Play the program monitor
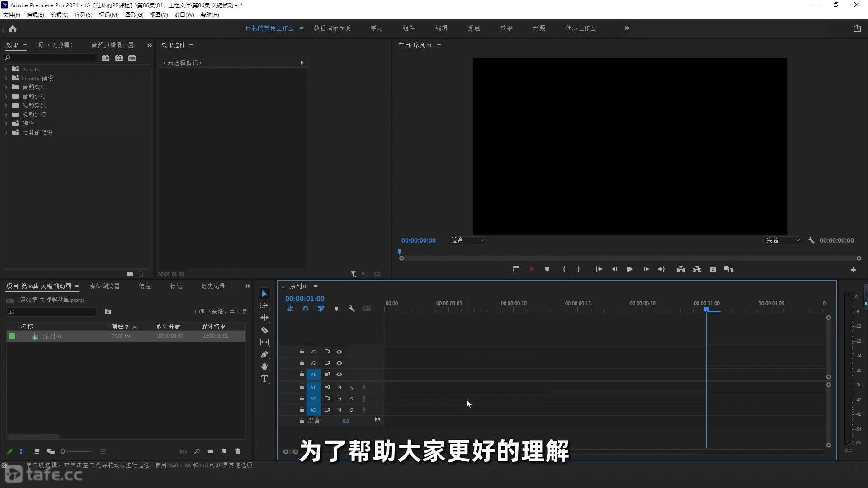Image resolution: width=868 pixels, height=488 pixels. click(x=630, y=269)
